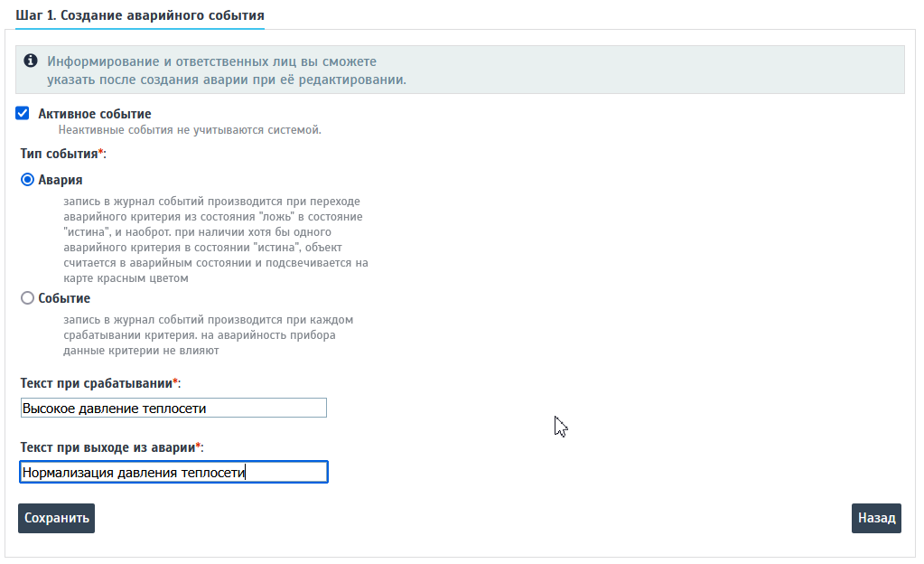The image size is (924, 564).
Task: Click the 'Событие' option label
Action: click(x=64, y=298)
